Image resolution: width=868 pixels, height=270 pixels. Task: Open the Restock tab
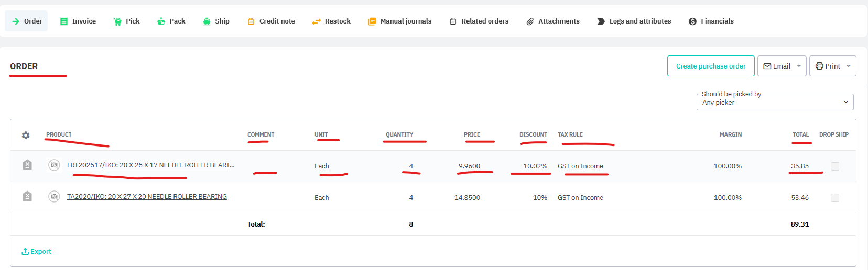click(331, 21)
